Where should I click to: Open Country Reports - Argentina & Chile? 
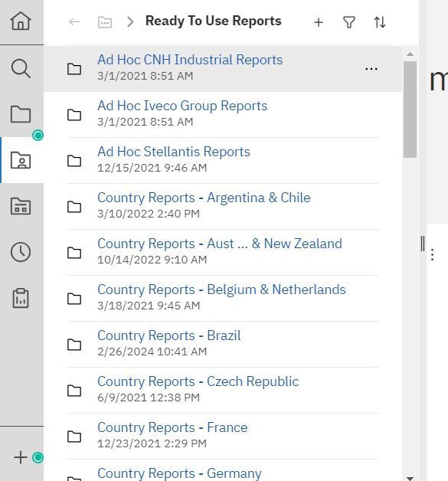click(204, 198)
